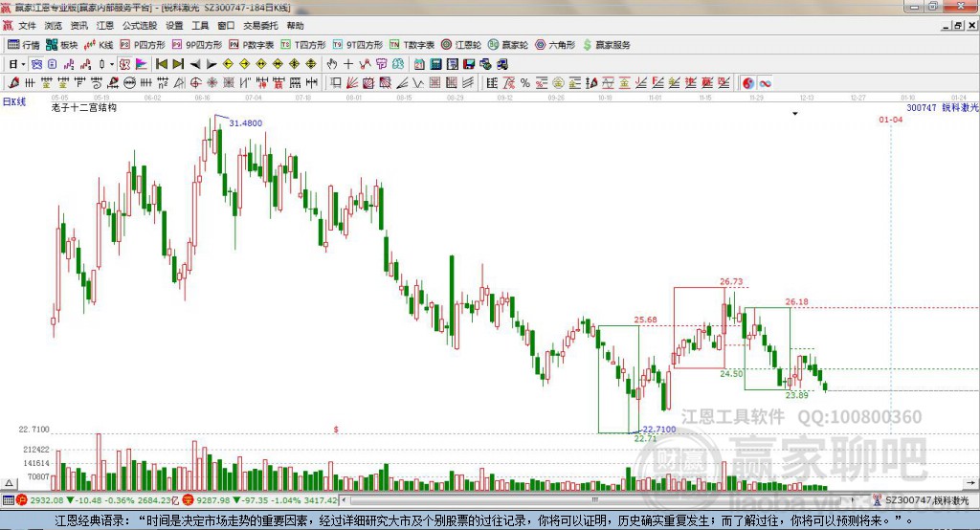Open the 浏览 menu
This screenshot has height=530, width=980.
[54, 26]
